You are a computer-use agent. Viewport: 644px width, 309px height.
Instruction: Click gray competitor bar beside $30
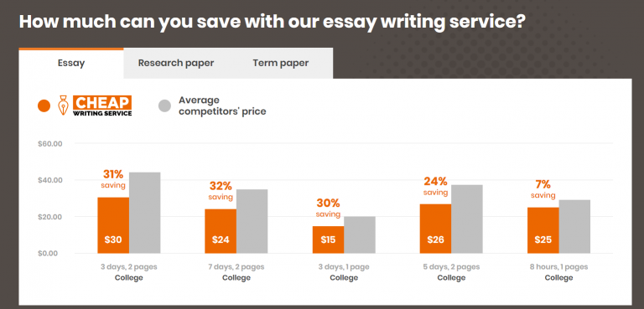(x=144, y=213)
